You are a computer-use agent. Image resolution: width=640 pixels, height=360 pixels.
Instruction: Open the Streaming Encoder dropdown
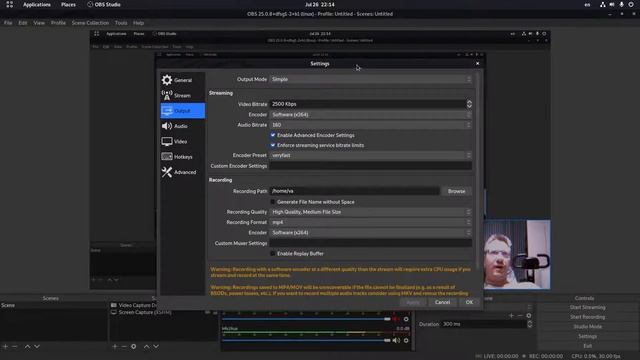pos(371,115)
